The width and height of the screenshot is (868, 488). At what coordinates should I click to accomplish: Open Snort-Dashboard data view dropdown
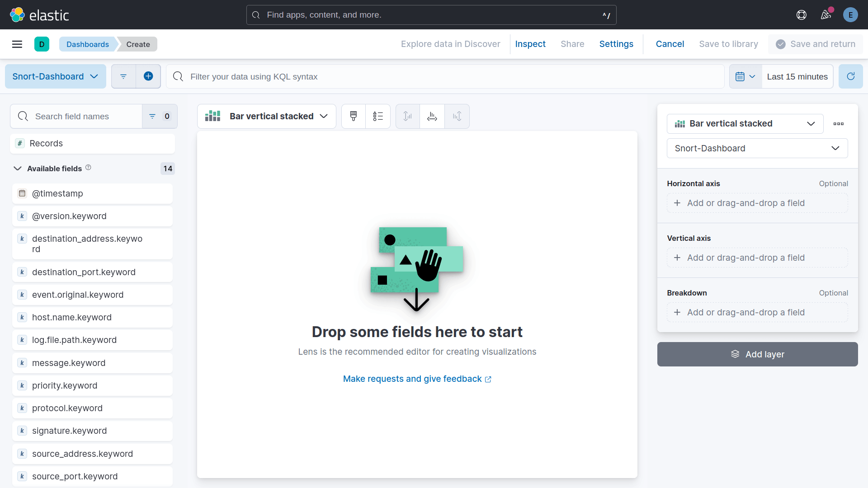pyautogui.click(x=55, y=76)
